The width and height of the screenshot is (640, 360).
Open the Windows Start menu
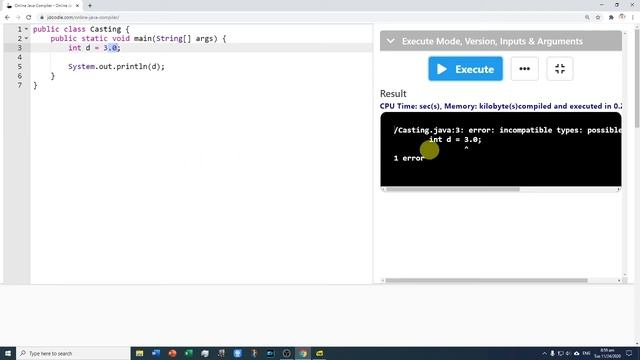coord(8,353)
